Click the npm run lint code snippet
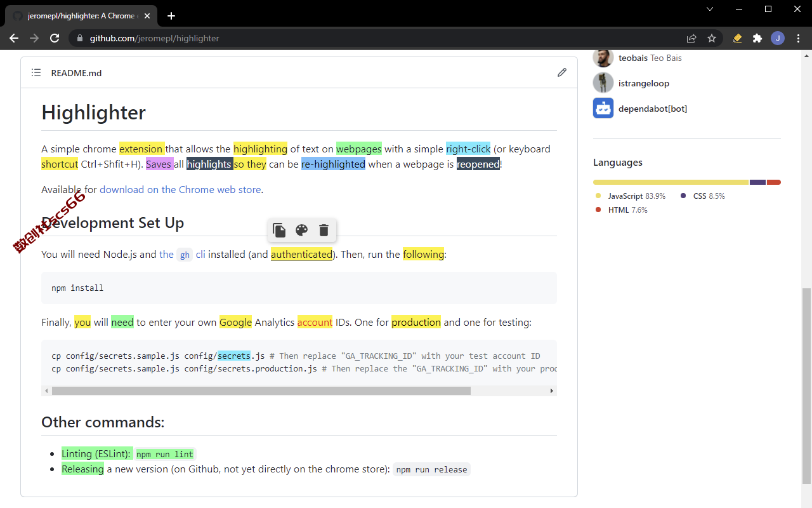Image resolution: width=812 pixels, height=508 pixels. pyautogui.click(x=165, y=454)
